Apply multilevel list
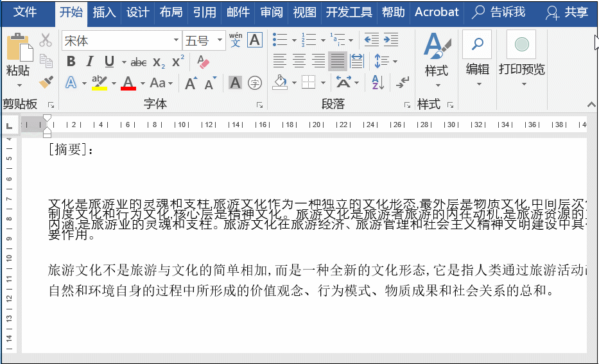This screenshot has width=599, height=364. (337, 40)
